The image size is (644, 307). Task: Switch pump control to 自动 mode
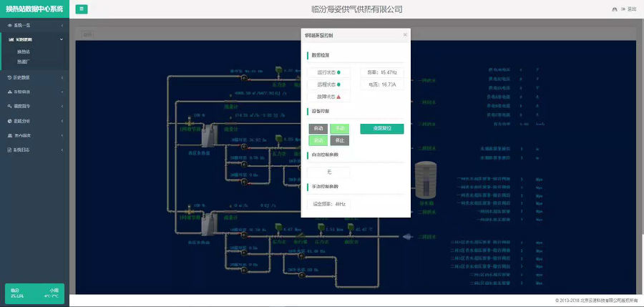(x=318, y=129)
